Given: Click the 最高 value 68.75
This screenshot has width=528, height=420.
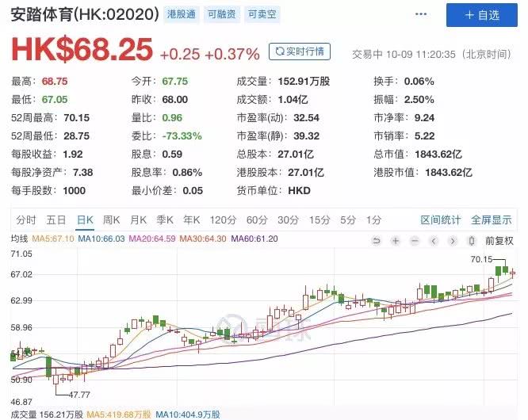Looking at the screenshot, I should pos(55,82).
